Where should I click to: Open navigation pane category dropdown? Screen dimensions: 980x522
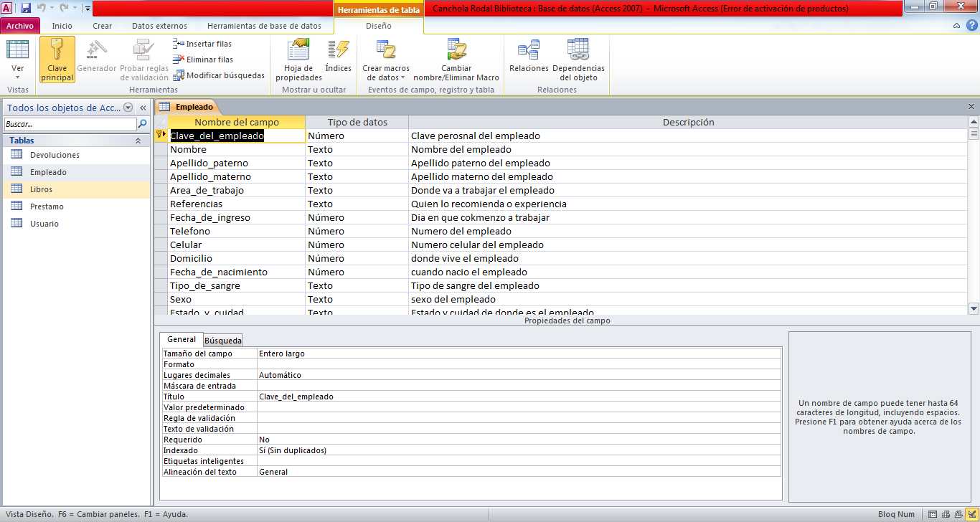pos(128,108)
